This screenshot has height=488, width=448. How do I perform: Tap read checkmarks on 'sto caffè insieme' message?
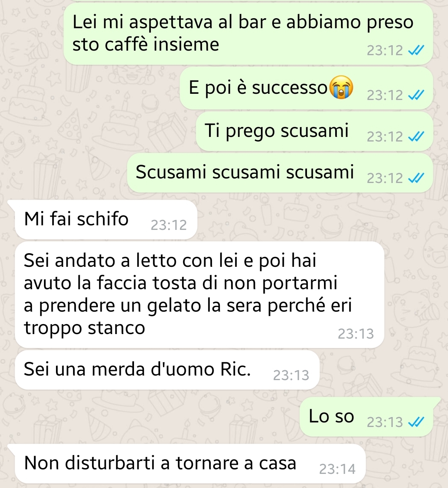click(416, 51)
